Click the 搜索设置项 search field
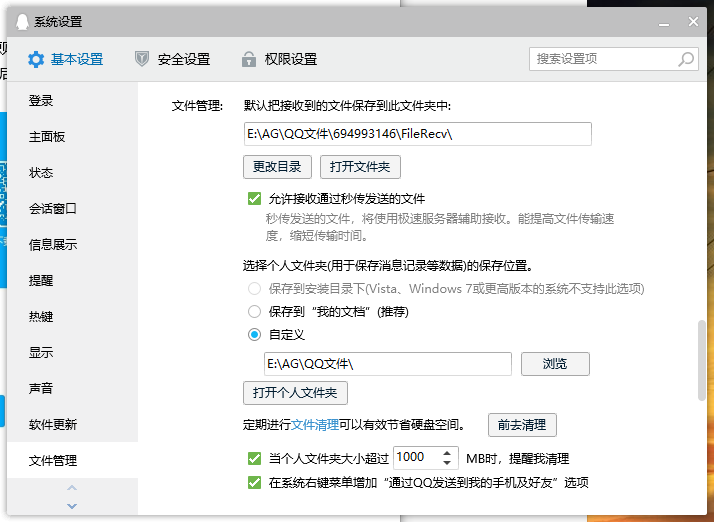The width and height of the screenshot is (714, 522). [x=613, y=59]
